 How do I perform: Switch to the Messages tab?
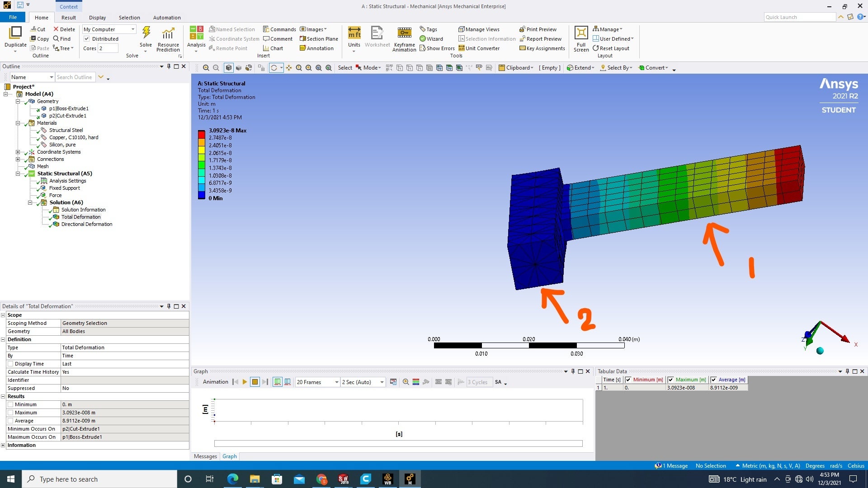[x=205, y=456]
